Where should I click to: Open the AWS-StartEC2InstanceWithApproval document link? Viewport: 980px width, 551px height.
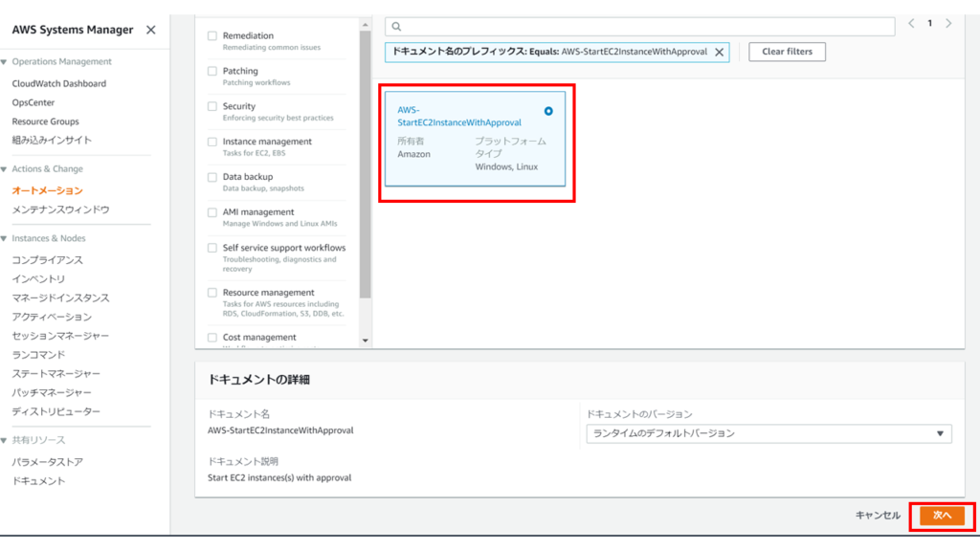(x=458, y=117)
